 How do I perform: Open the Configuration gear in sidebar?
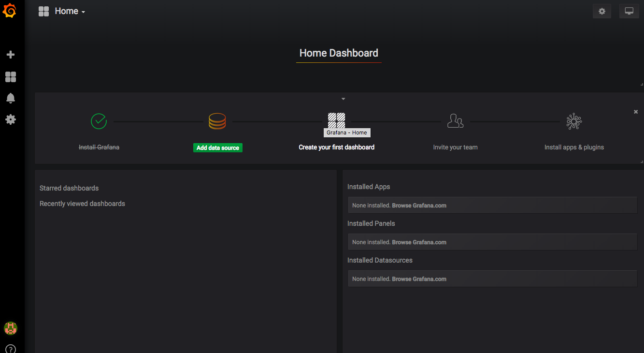10,119
